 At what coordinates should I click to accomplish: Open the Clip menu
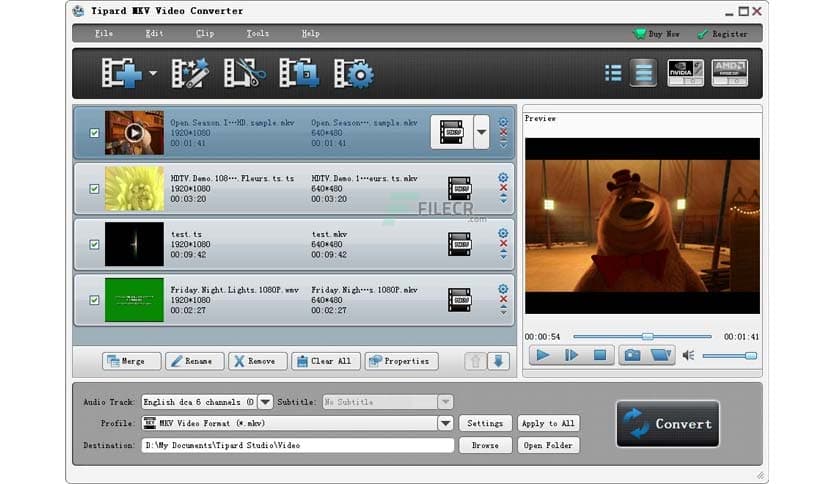click(x=205, y=34)
